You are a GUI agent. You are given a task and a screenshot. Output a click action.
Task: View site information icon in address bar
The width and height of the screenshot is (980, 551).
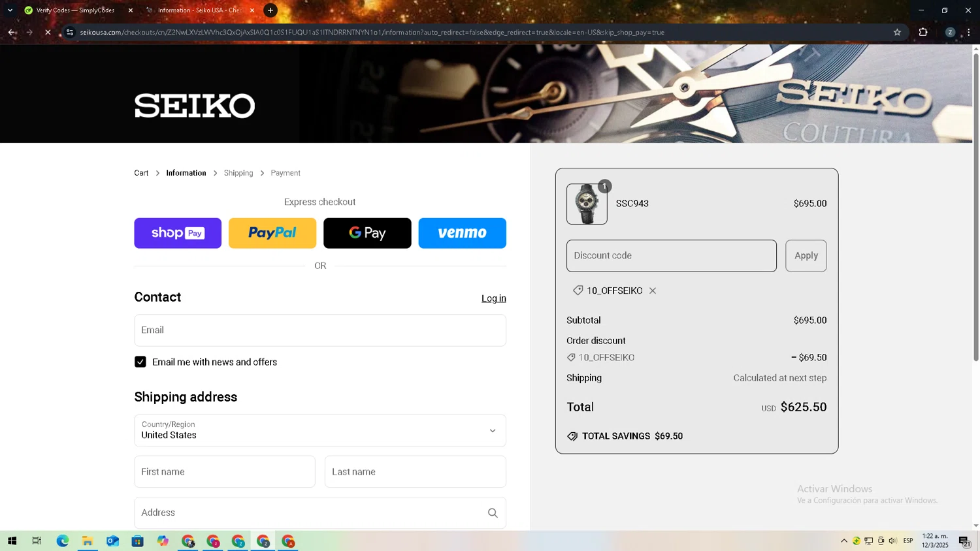pos(70,32)
